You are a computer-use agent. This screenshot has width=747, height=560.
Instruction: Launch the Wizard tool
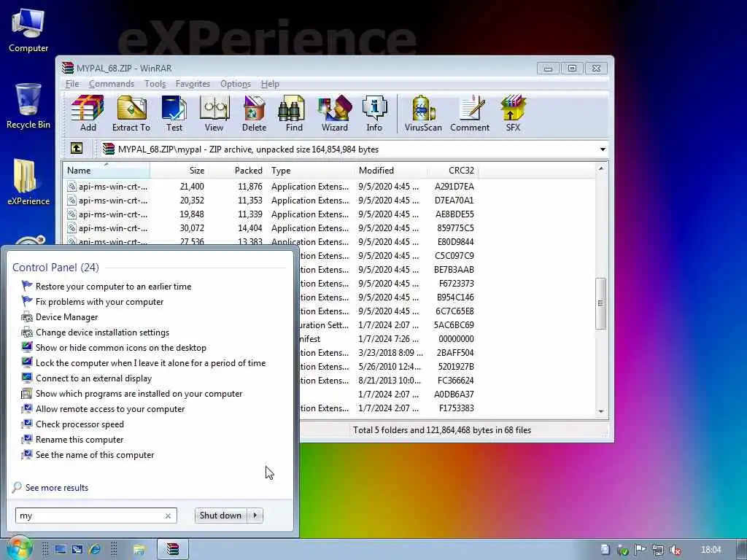point(334,113)
